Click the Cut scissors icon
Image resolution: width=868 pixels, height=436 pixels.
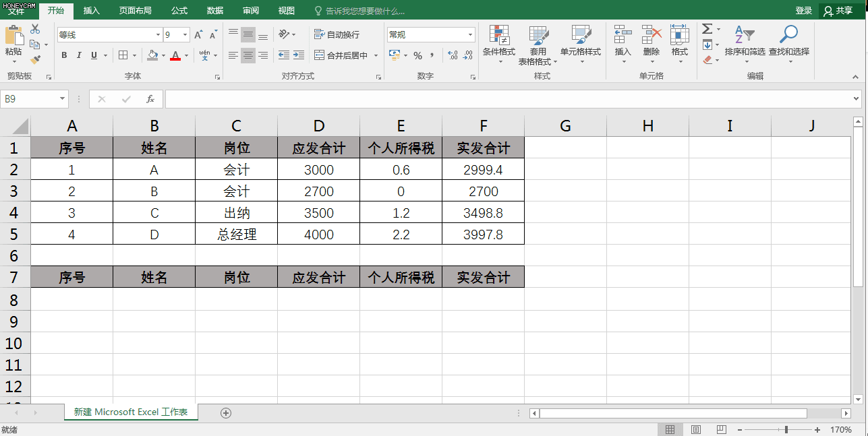[x=35, y=30]
